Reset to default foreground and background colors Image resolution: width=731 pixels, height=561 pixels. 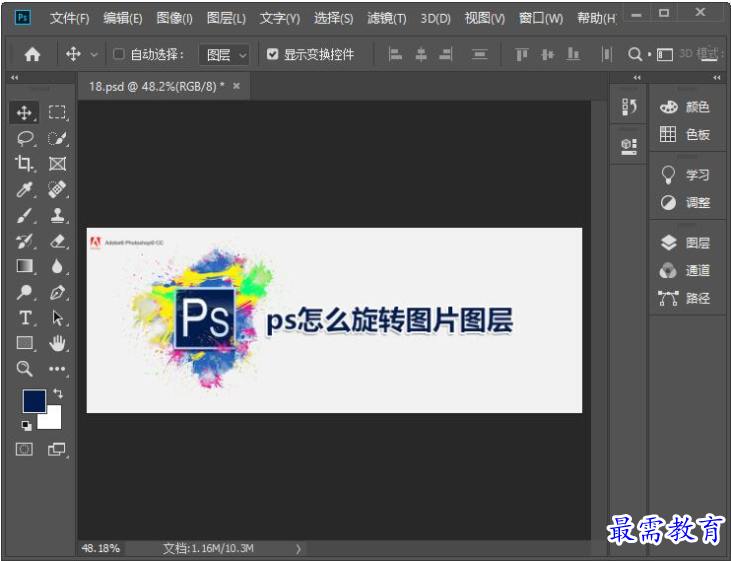pyautogui.click(x=27, y=425)
